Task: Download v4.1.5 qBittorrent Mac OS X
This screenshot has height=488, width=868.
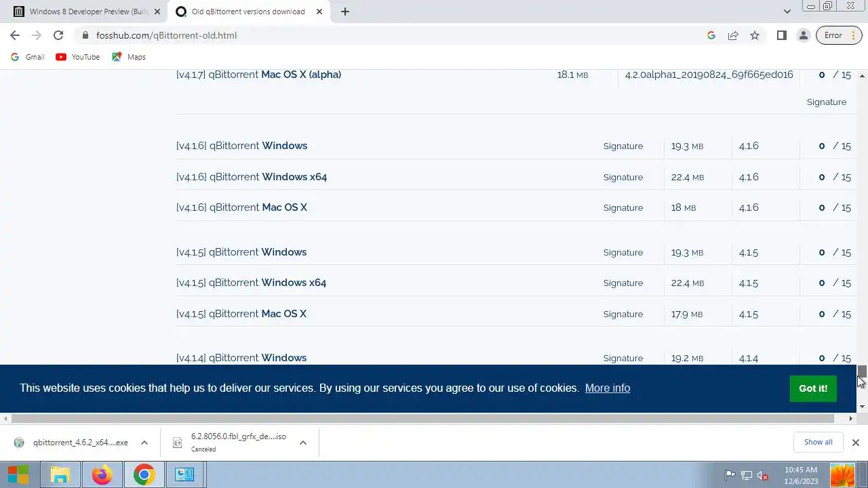Action: pos(241,314)
